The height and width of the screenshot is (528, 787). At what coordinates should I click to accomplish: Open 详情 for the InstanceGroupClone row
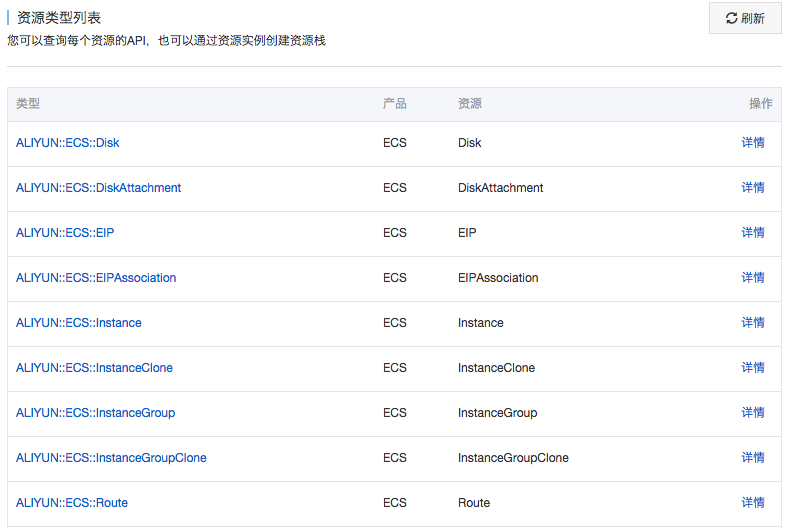753,458
